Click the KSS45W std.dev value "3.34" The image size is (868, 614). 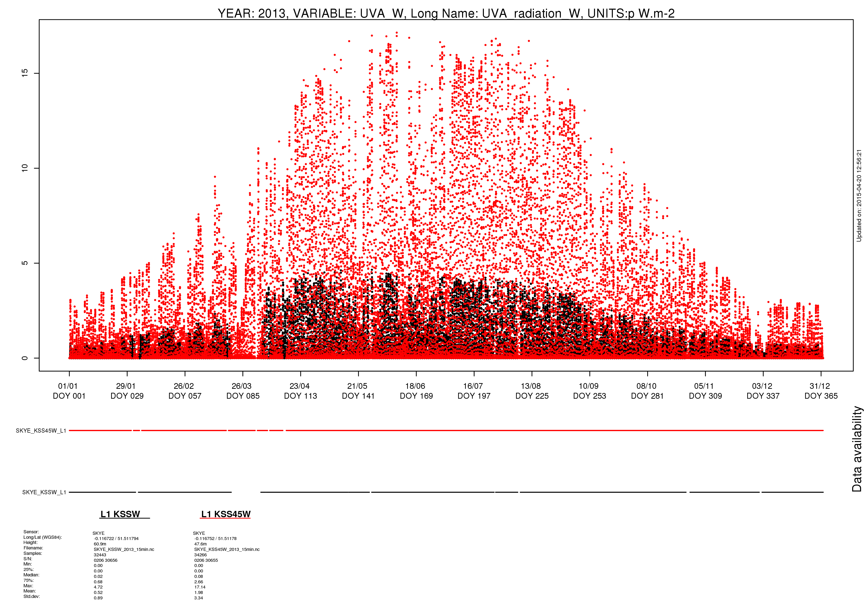pyautogui.click(x=199, y=598)
